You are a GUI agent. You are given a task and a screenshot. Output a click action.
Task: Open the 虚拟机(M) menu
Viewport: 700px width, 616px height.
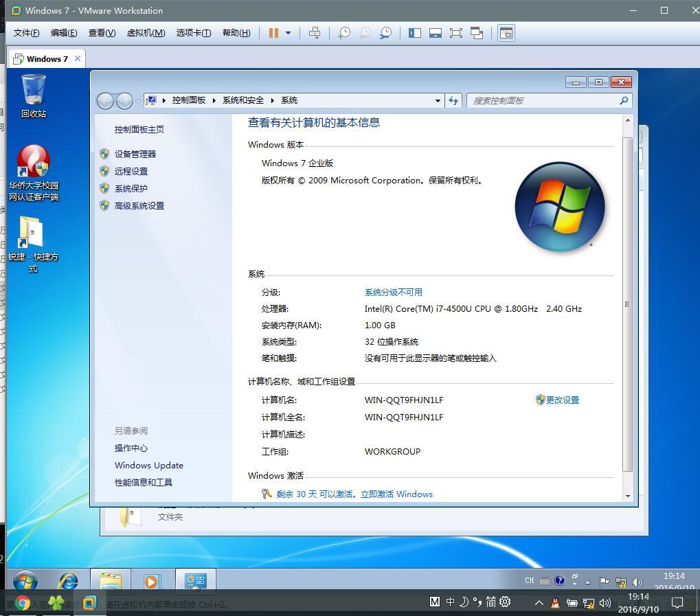[146, 32]
